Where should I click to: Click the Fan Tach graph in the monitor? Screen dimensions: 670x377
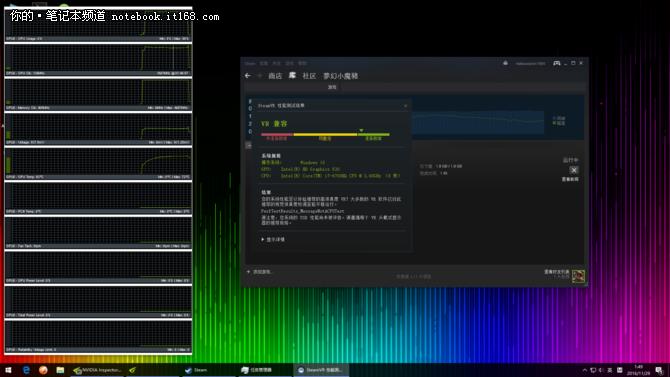98,233
